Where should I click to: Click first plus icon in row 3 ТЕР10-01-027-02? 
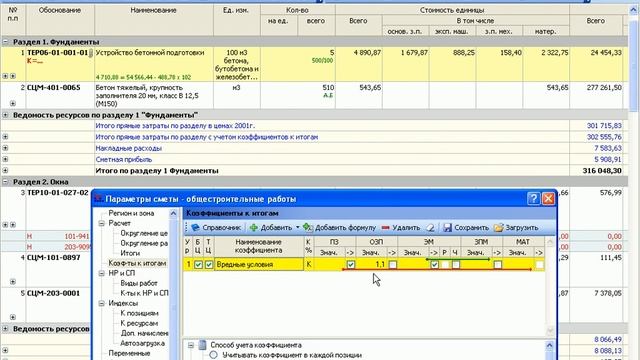point(5,224)
